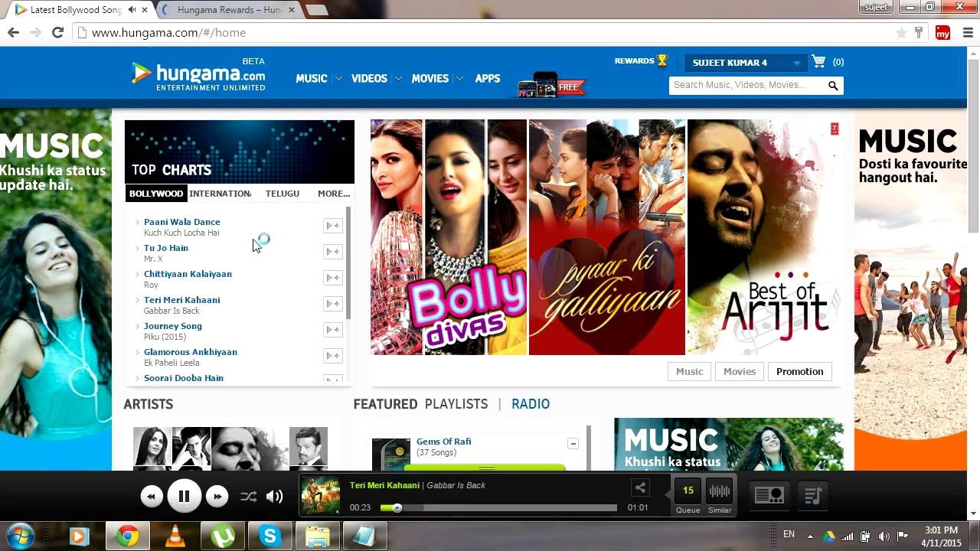Go back in Chrome
Viewport: 980px width, 551px height.
pyautogui.click(x=13, y=32)
